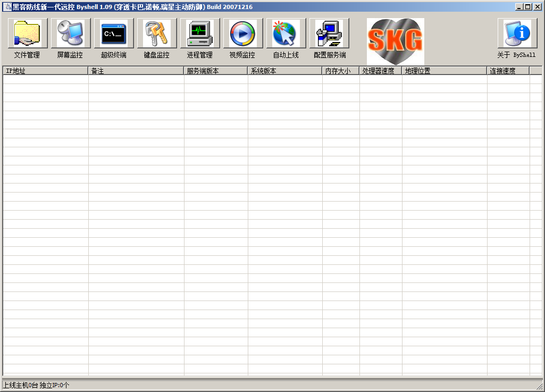Sort by the 处理器速度 column header
545x392 pixels.
380,71
